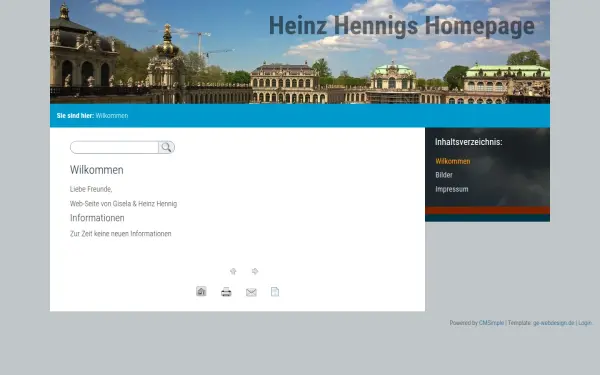Click the Wilkommen page heading
The width and height of the screenshot is (600, 375).
[97, 170]
